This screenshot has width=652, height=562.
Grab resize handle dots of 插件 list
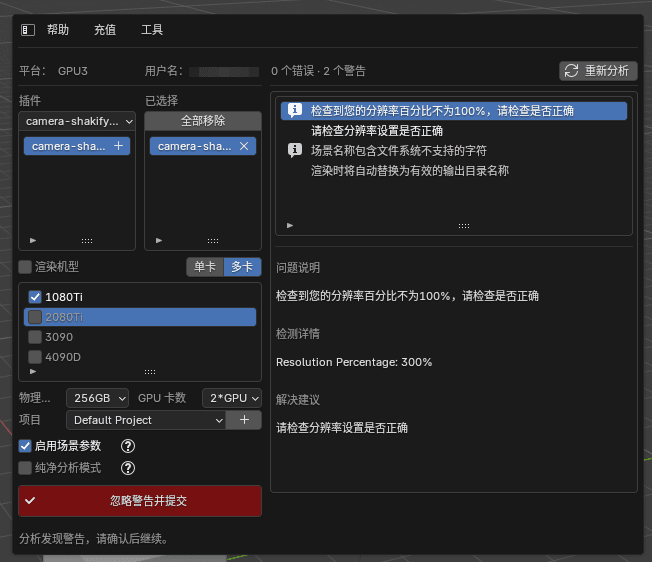pyautogui.click(x=87, y=241)
